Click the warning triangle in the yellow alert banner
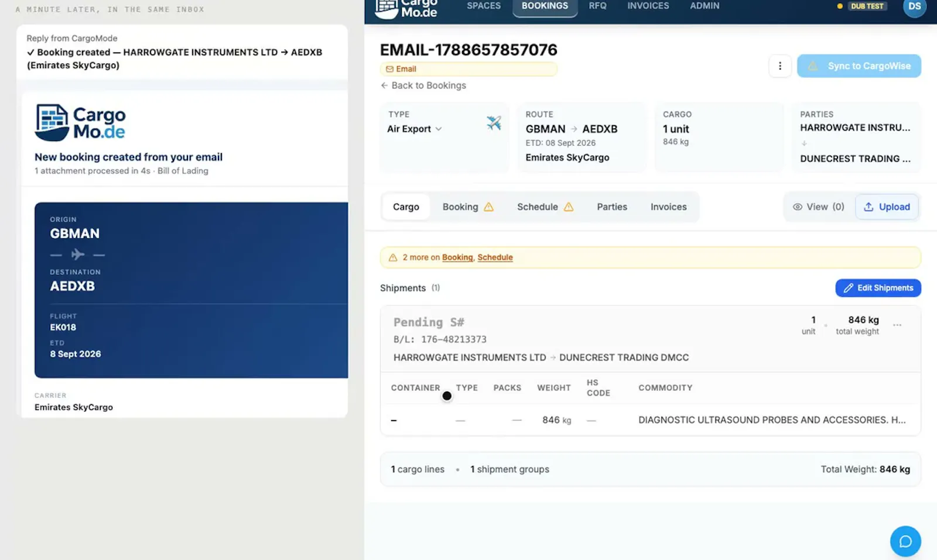This screenshot has width=937, height=560. 393,257
